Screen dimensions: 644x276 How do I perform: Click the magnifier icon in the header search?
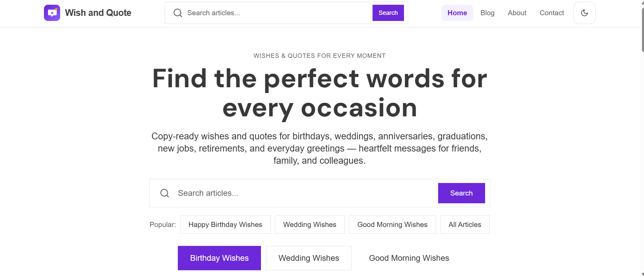[177, 13]
